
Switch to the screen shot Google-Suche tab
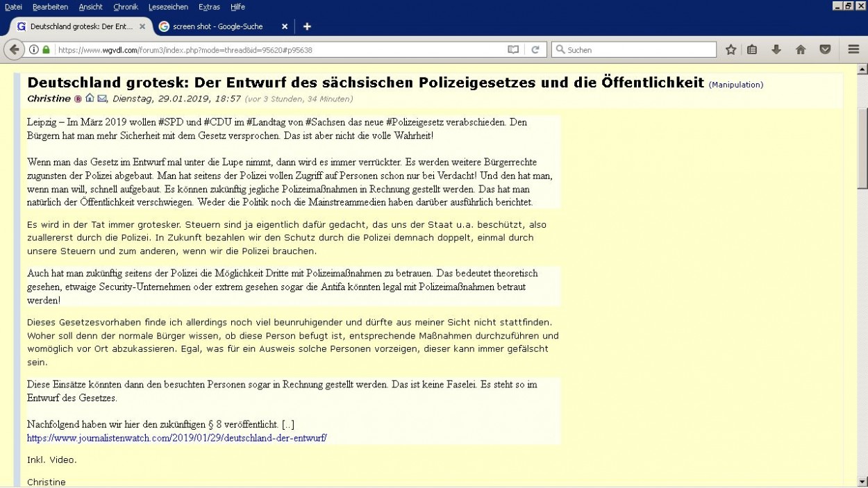[x=219, y=26]
